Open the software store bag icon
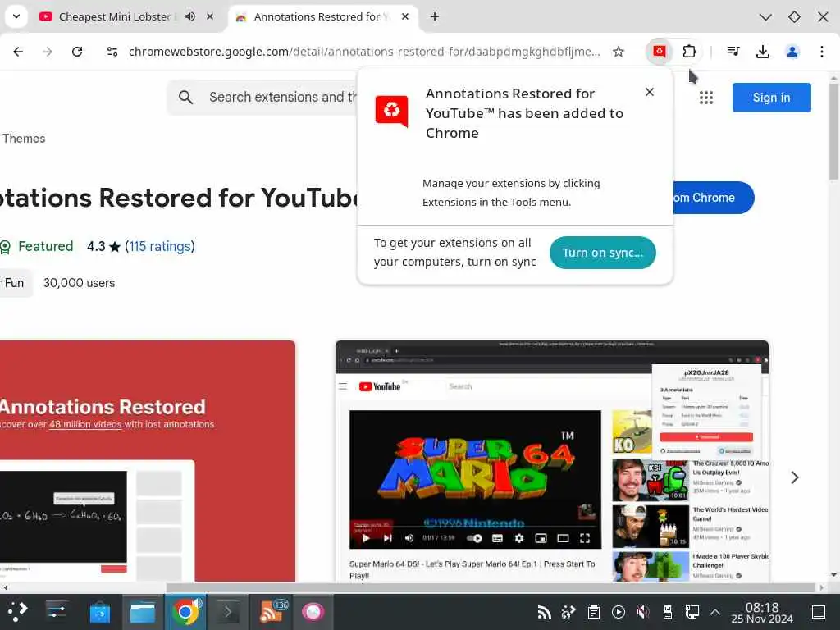This screenshot has height=630, width=840. point(99,611)
